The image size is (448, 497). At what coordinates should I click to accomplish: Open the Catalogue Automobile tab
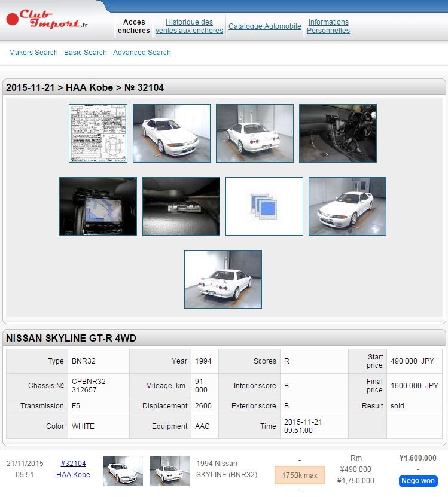click(265, 26)
